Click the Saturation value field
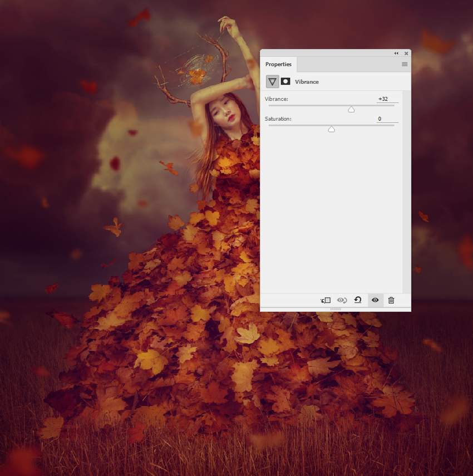Screen dimensions: 473x476 pos(387,119)
